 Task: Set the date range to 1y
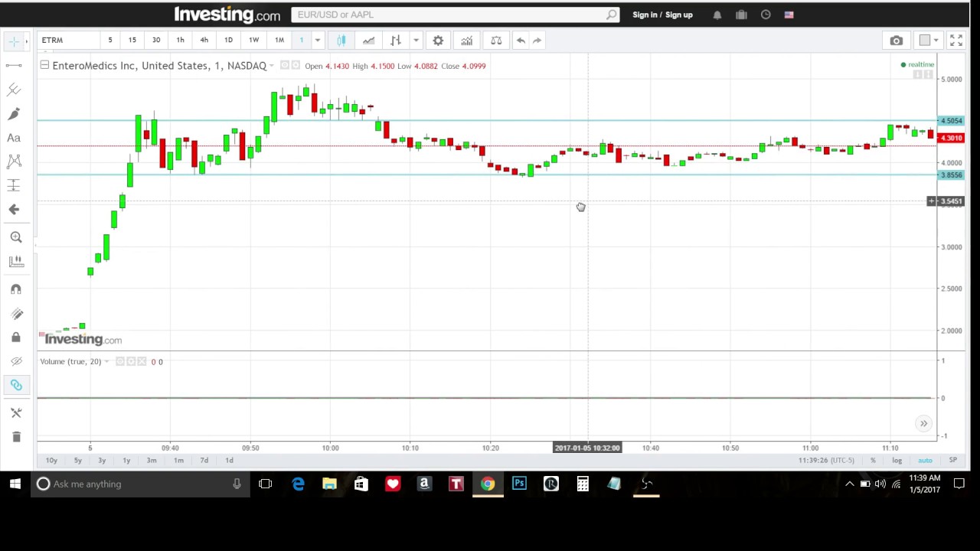pos(126,460)
